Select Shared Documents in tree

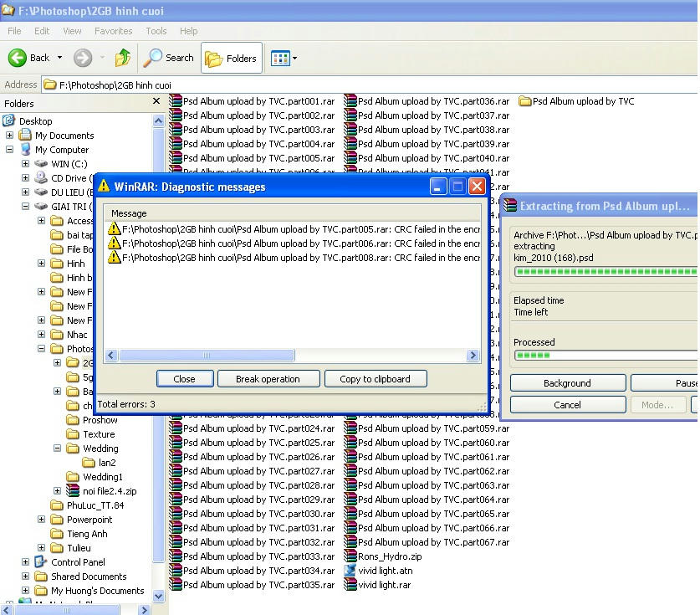(x=81, y=577)
